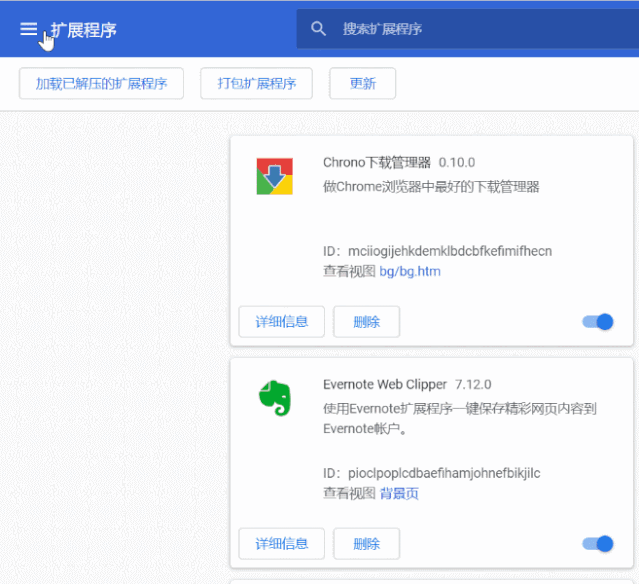Disable the Evernote Web Clipper toggle
Screen dimensions: 639x584
point(598,544)
